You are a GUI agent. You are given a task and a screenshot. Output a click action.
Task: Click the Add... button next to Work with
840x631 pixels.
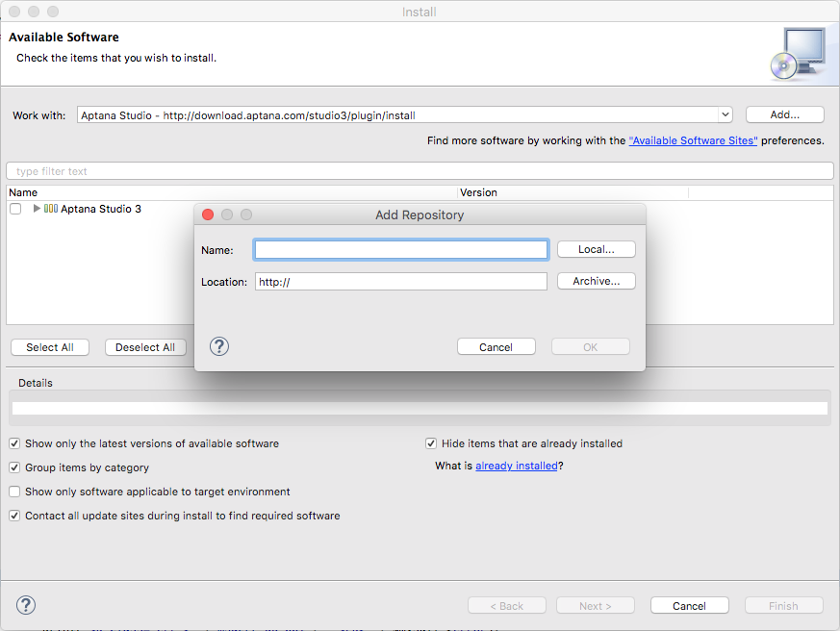click(785, 114)
